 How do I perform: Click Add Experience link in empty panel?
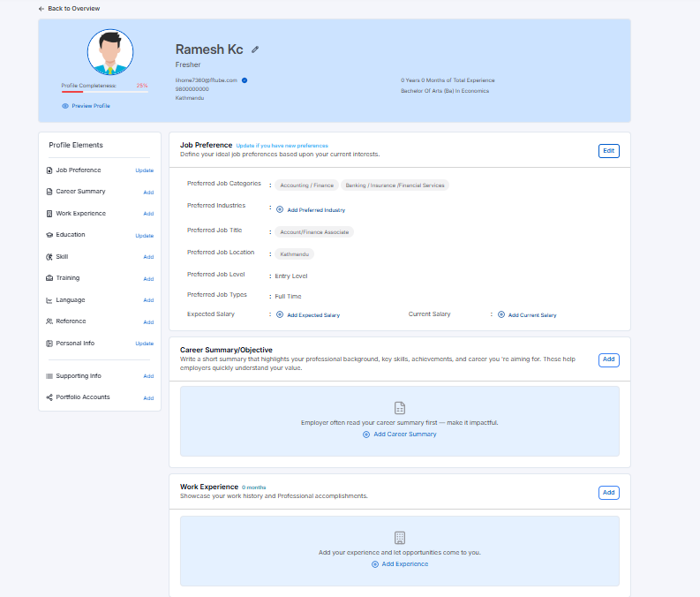(x=400, y=563)
